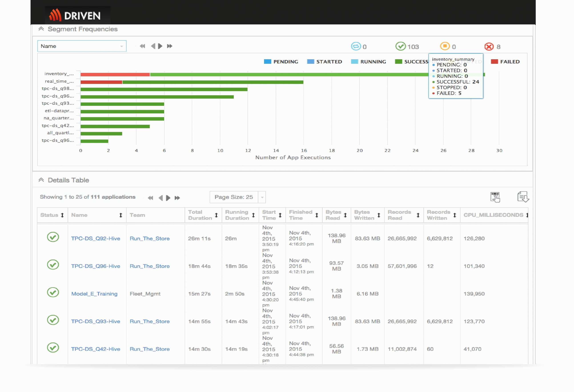Click the running status filter icon
Image resolution: width=574 pixels, height=392 pixels.
(356, 46)
